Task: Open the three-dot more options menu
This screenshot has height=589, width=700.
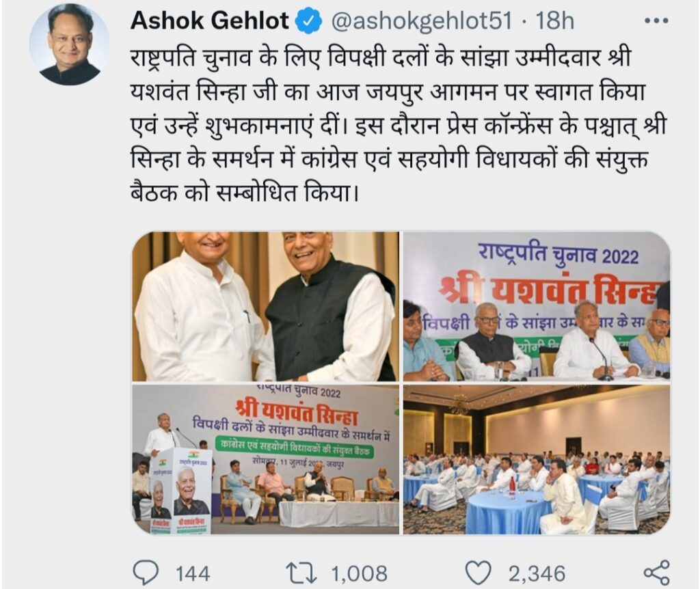Action: click(656, 20)
